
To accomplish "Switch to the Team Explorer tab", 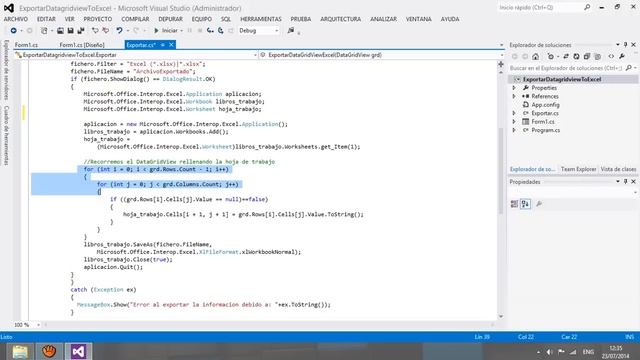I will pos(578,169).
